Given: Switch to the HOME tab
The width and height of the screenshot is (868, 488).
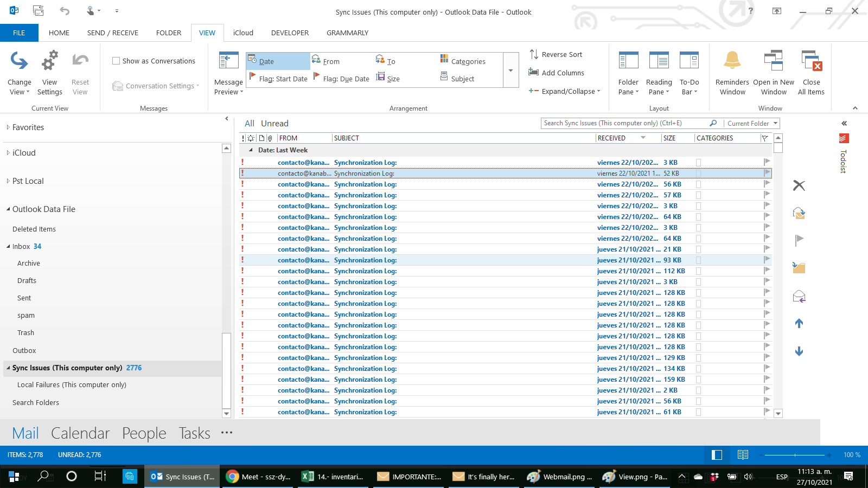Looking at the screenshot, I should [x=59, y=33].
